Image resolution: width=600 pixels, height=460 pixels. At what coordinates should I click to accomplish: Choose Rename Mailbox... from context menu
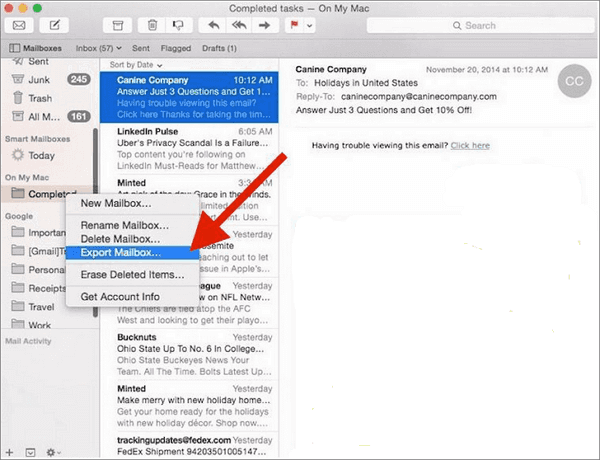coord(132,225)
